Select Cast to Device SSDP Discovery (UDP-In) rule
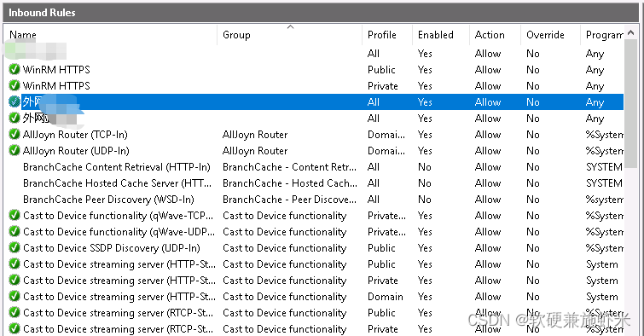This screenshot has width=644, height=336. pos(112,248)
